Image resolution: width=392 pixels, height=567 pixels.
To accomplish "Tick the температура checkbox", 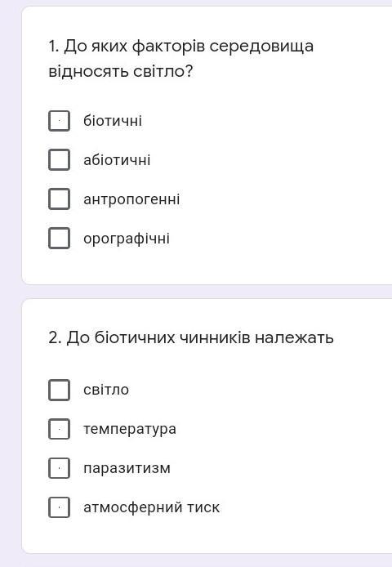I will click(x=59, y=429).
